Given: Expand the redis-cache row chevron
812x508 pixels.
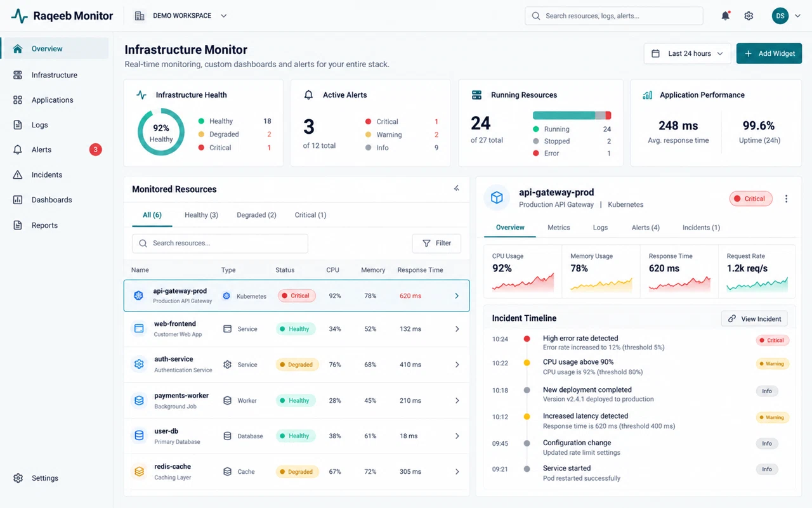Looking at the screenshot, I should click(x=457, y=472).
